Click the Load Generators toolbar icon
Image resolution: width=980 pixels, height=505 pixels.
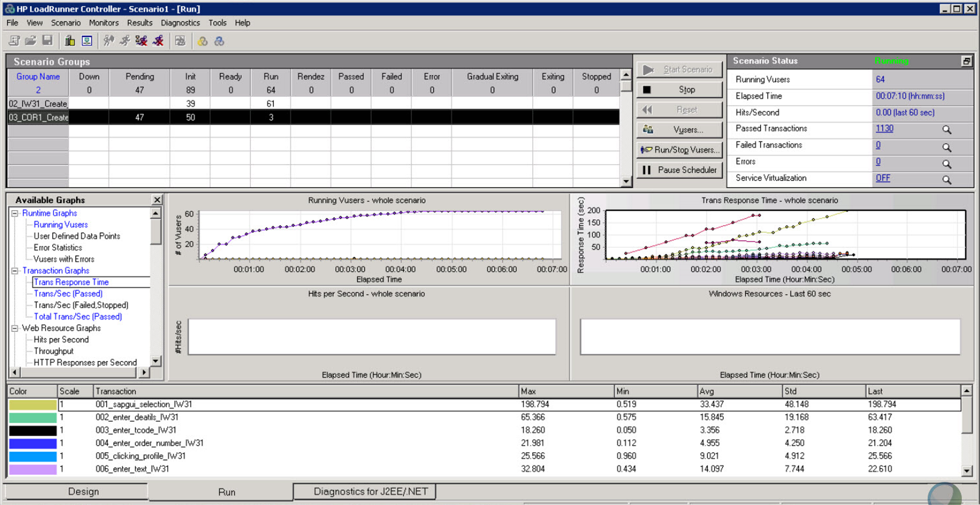(70, 41)
